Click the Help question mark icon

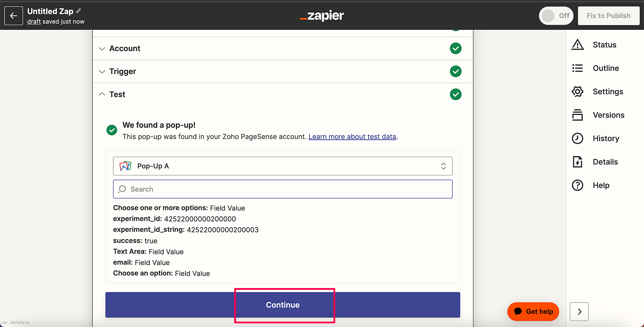(577, 185)
